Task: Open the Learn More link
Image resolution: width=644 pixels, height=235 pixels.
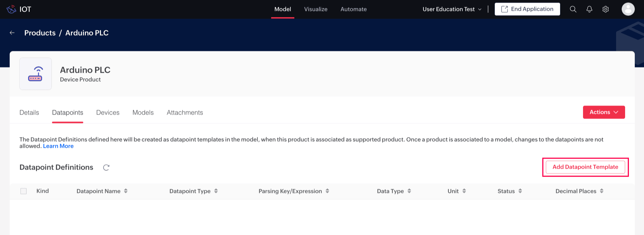Action: coord(58,146)
